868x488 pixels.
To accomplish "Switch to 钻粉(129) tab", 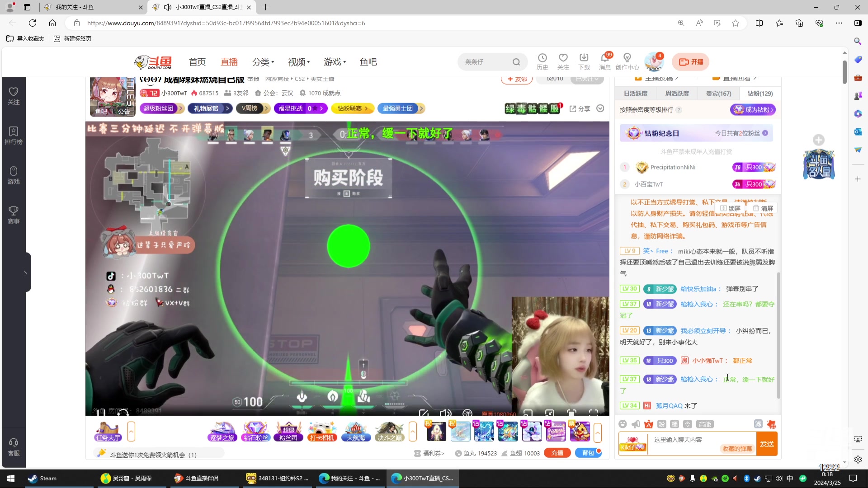I will pyautogui.click(x=760, y=94).
